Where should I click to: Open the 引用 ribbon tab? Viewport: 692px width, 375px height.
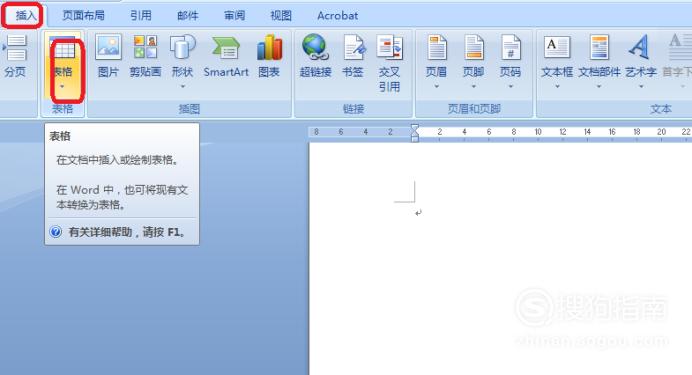coord(141,15)
